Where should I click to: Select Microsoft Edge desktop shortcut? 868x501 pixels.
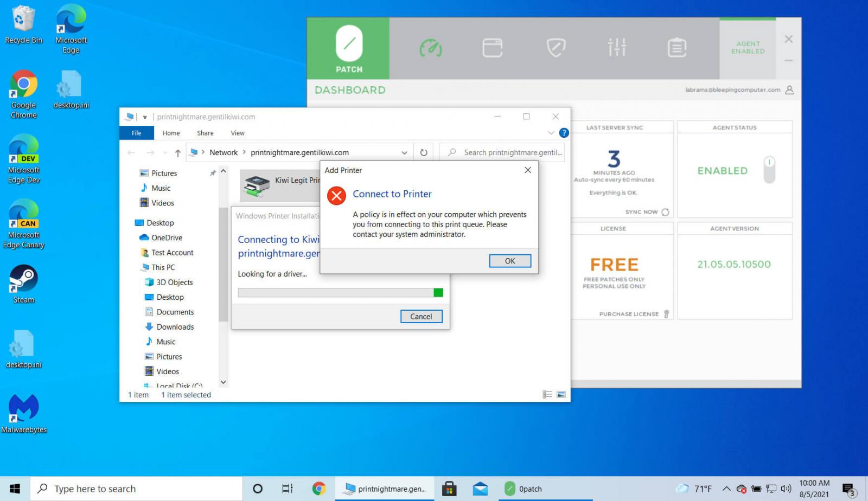coord(71,29)
